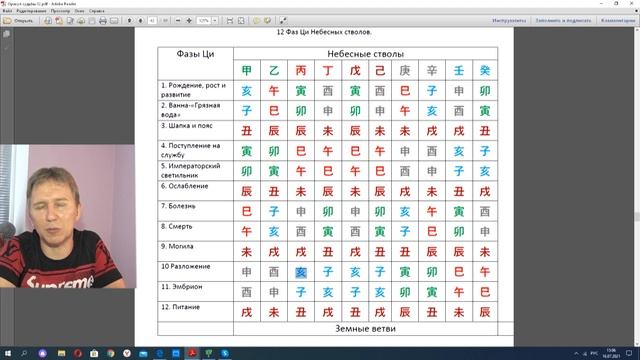Zoom in with the plus icon
Viewport: 640px width, 360px height.
pyautogui.click(x=189, y=20)
